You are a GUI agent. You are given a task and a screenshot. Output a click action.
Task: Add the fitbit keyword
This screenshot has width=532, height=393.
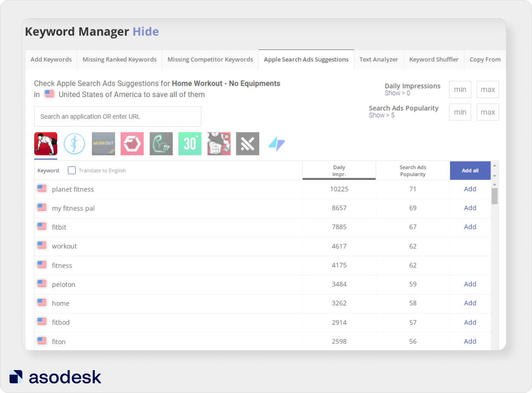point(470,227)
